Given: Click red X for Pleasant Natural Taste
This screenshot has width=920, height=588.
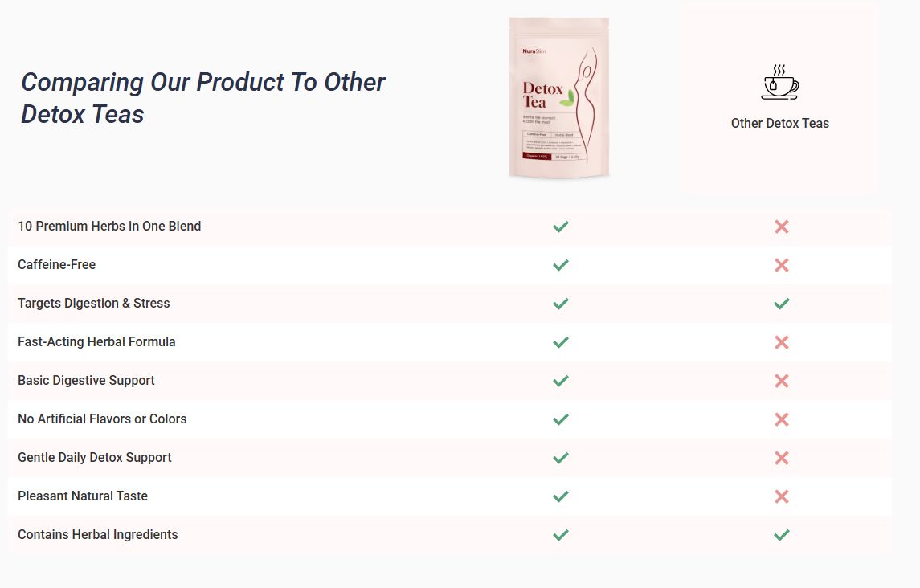Looking at the screenshot, I should [x=782, y=496].
